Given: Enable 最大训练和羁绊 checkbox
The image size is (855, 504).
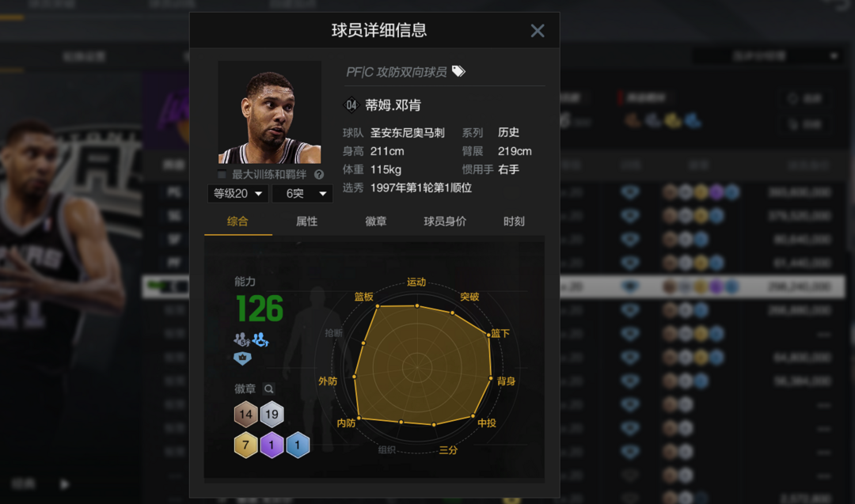Looking at the screenshot, I should (222, 174).
